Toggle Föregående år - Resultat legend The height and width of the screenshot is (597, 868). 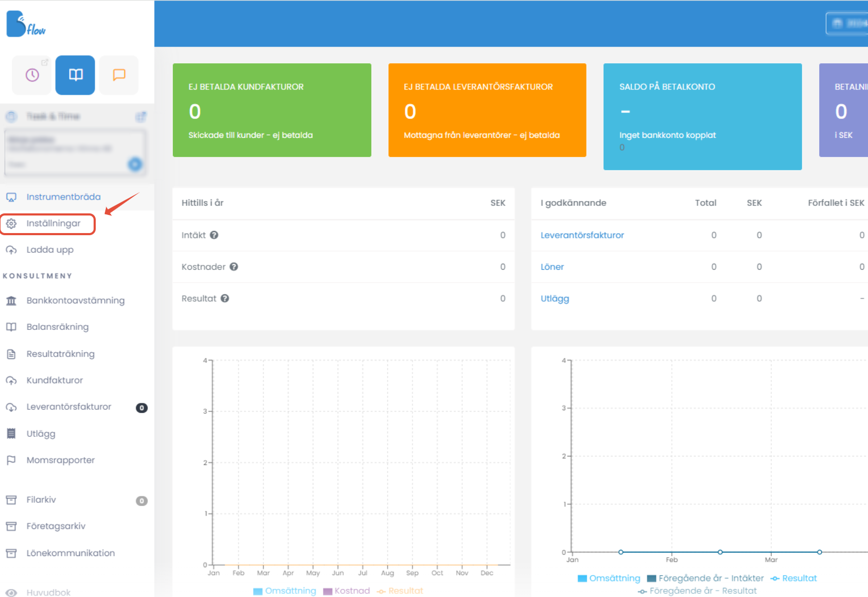point(697,591)
